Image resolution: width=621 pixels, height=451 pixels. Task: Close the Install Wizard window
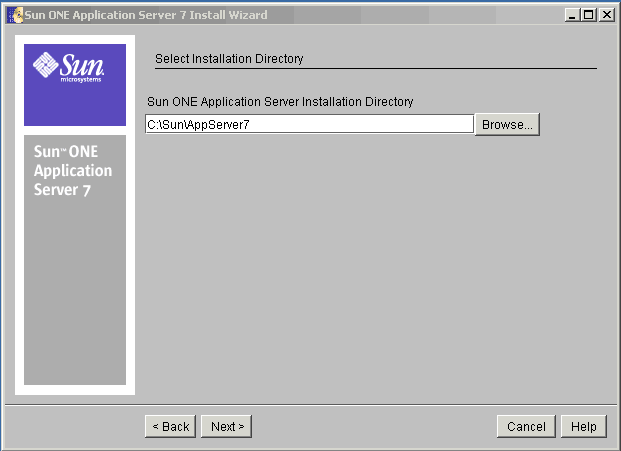(x=606, y=15)
